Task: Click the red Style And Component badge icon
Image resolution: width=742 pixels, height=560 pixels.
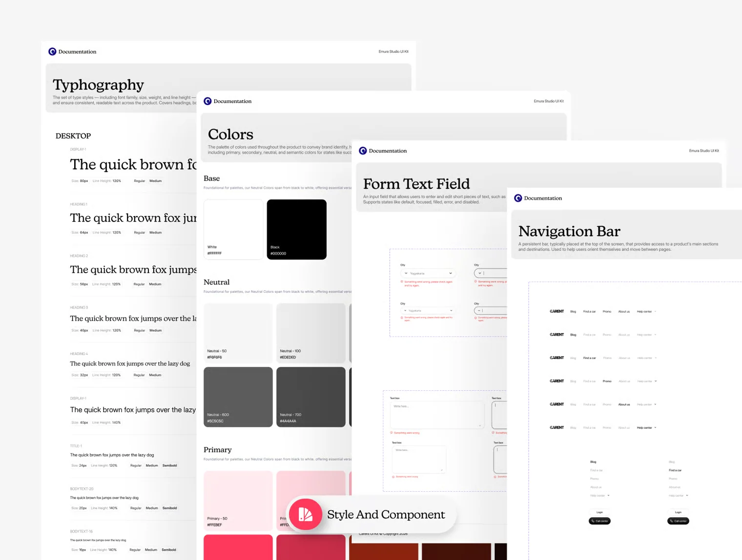Action: click(306, 514)
